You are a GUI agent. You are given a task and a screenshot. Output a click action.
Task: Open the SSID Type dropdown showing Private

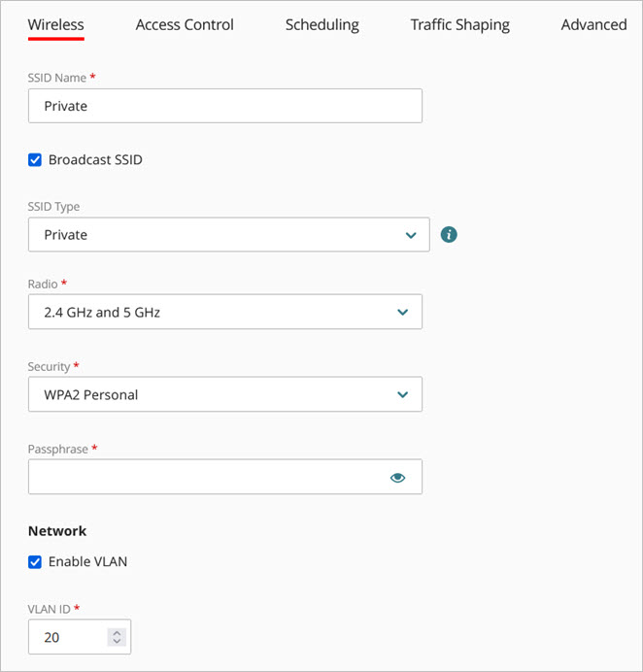(x=214, y=235)
